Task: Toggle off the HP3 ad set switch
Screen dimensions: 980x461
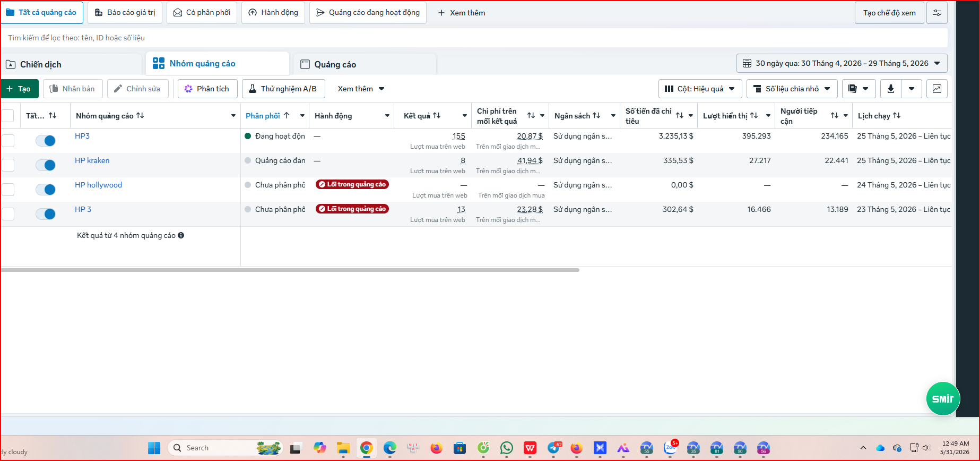Action: pyautogui.click(x=46, y=141)
